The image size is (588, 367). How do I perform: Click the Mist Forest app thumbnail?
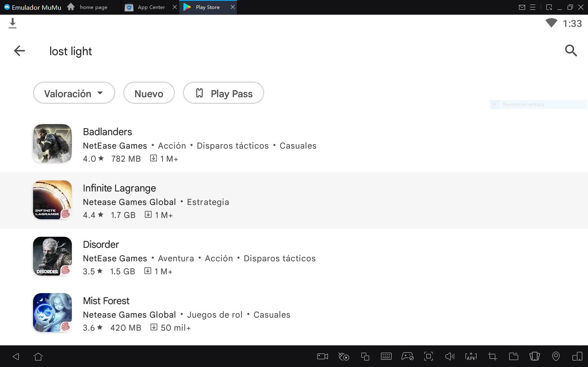pos(52,313)
